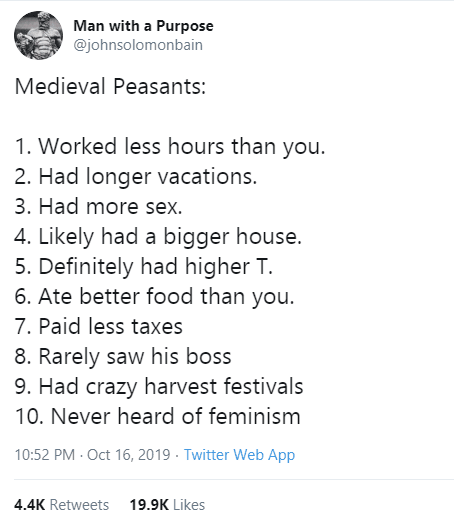The image size is (454, 523).
Task: Click the 'Medieval Peasants:' heading text
Action: (110, 86)
